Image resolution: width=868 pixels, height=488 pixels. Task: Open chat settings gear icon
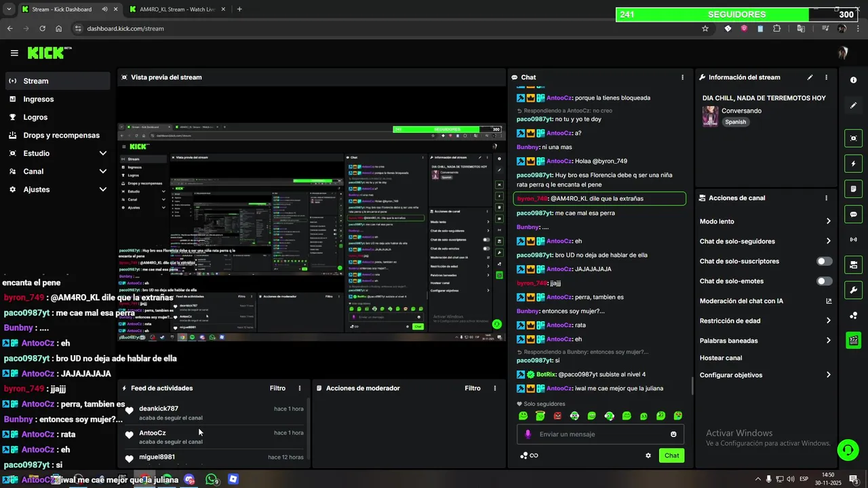[648, 455]
